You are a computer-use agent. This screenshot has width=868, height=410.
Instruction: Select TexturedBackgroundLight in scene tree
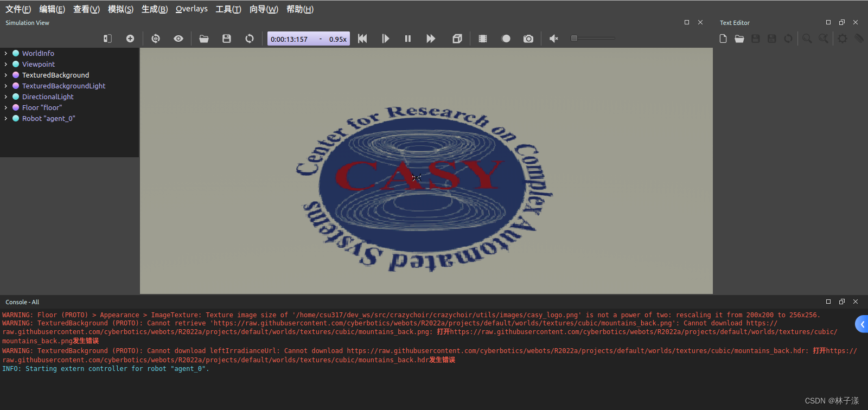coord(63,86)
